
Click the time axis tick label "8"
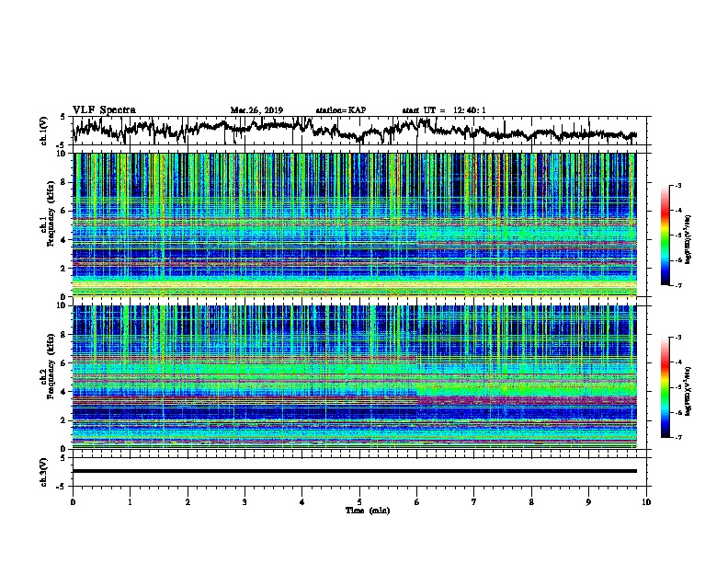(531, 502)
